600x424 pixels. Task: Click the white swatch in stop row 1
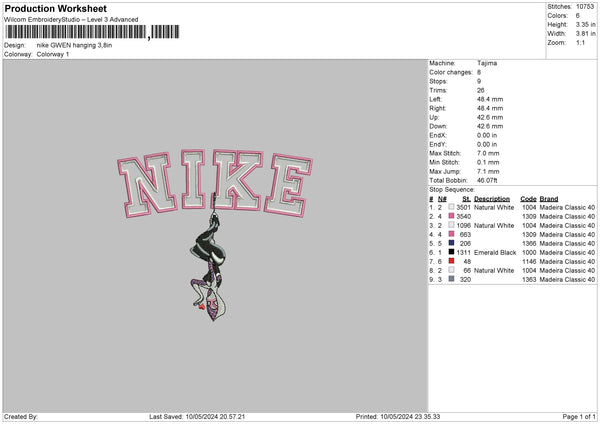pyautogui.click(x=452, y=207)
